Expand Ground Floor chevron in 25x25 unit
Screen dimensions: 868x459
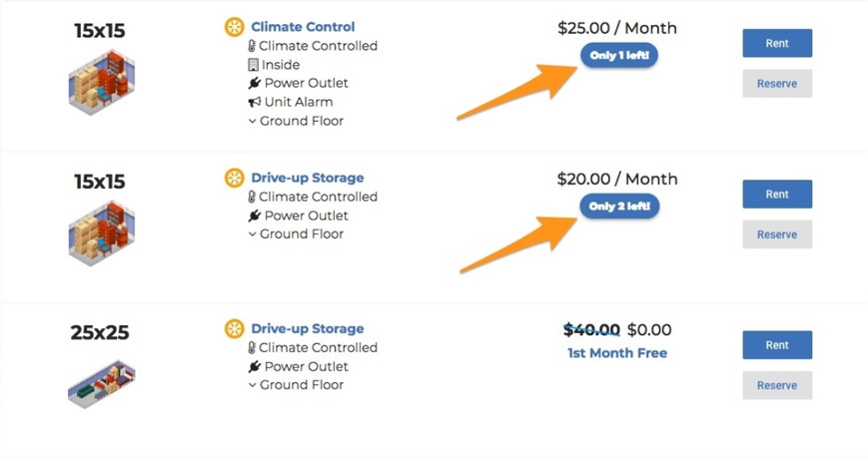click(252, 384)
